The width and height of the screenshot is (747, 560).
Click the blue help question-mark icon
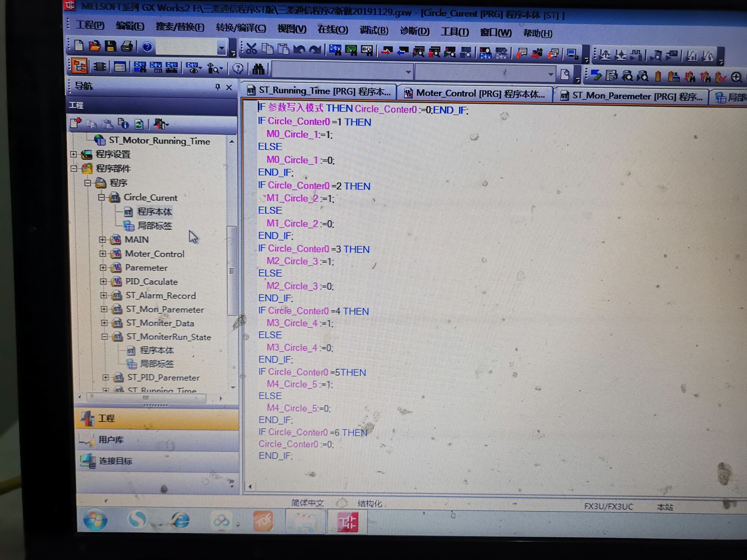147,47
